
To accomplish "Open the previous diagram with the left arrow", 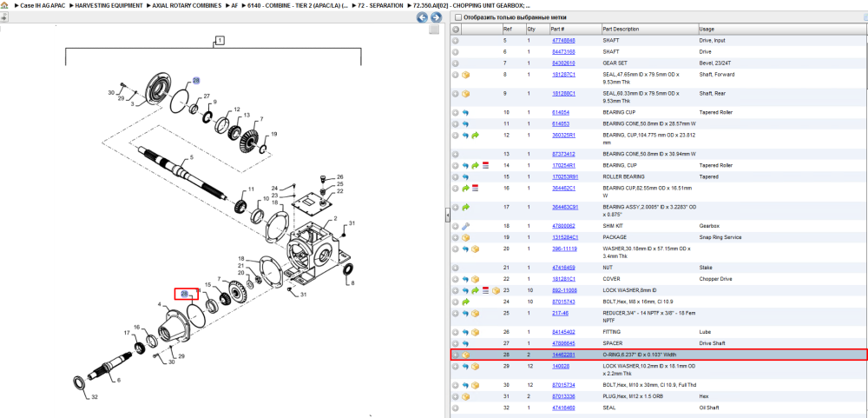I will point(422,17).
